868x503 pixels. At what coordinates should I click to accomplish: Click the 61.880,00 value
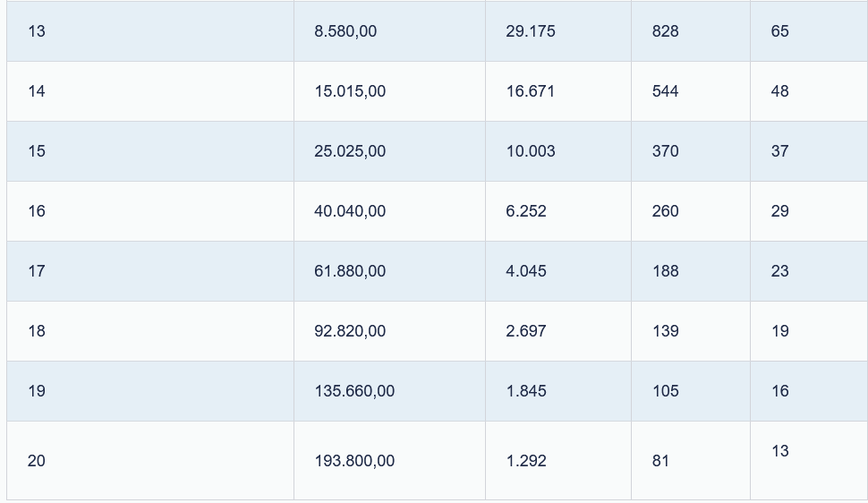tap(350, 271)
